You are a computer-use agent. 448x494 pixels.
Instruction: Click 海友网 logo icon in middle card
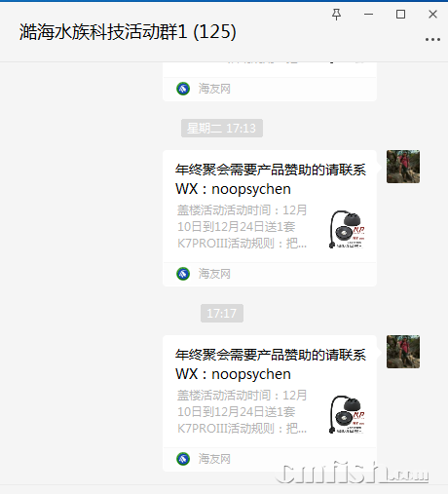click(x=183, y=274)
